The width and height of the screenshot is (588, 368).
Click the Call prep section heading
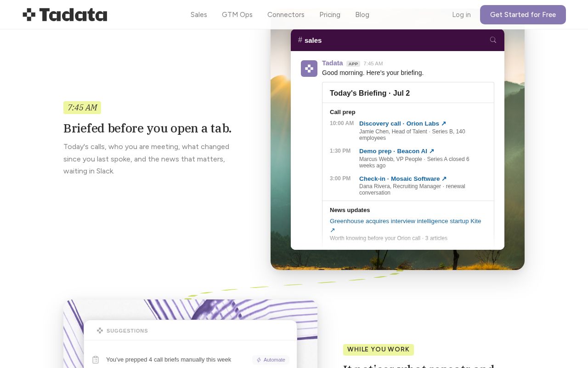(343, 112)
